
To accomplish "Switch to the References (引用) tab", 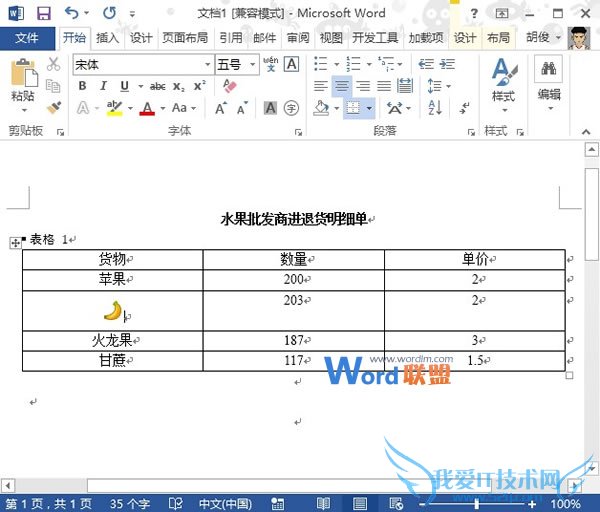I will pos(231,38).
